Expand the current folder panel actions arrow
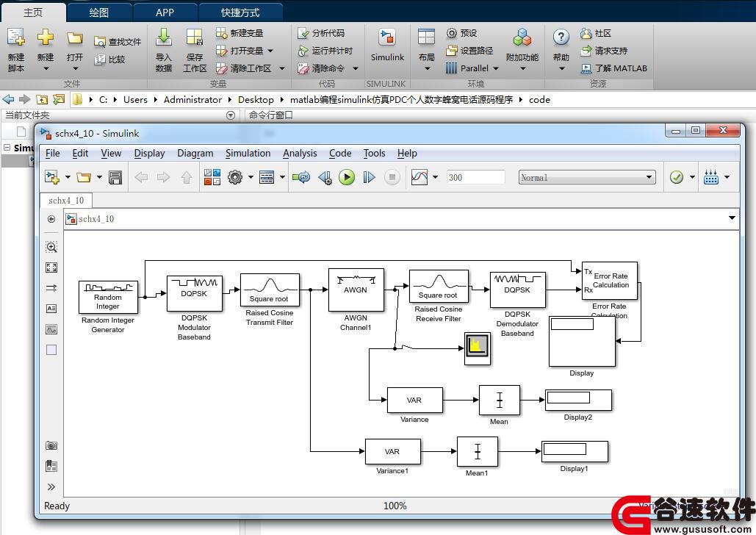Image resolution: width=756 pixels, height=535 pixels. pos(231,115)
